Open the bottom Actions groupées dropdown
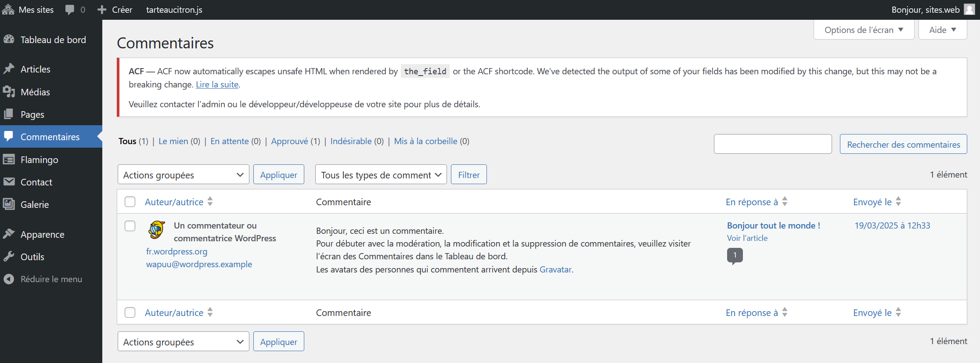 [184, 341]
